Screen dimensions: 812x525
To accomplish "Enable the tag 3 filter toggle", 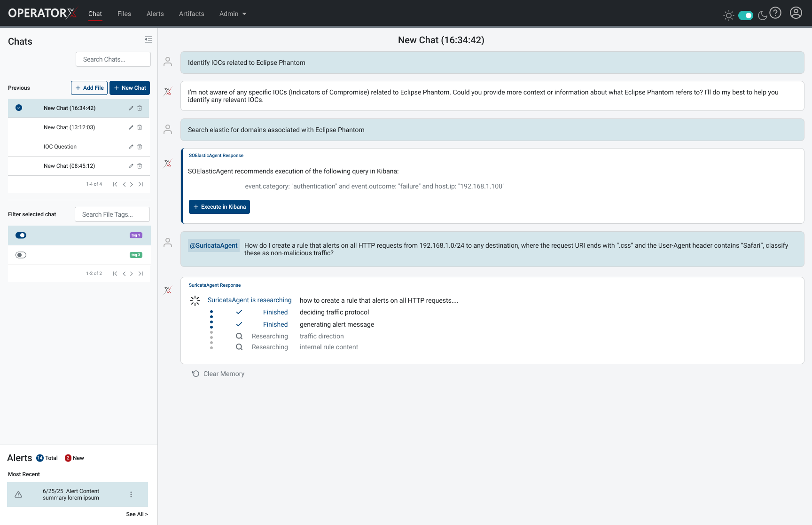I will [21, 255].
